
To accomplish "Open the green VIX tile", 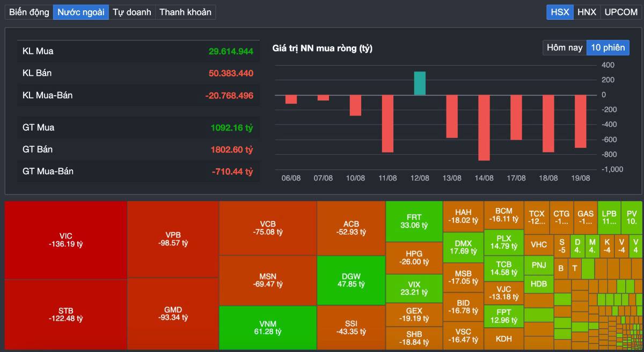I will tap(414, 289).
